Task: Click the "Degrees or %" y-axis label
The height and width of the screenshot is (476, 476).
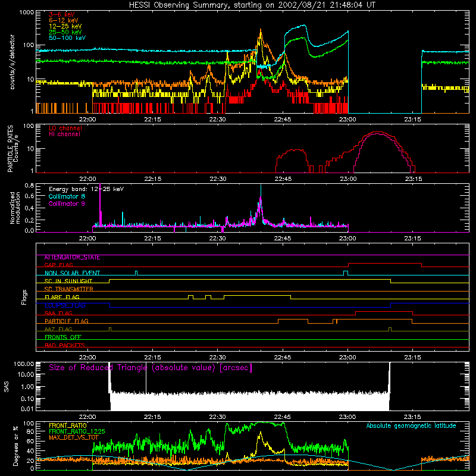Action: [15, 446]
